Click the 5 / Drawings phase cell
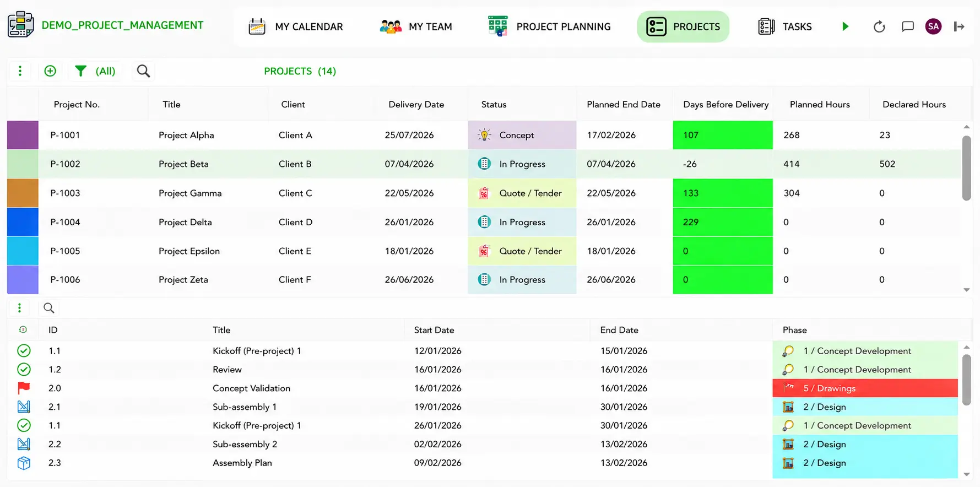Image resolution: width=980 pixels, height=487 pixels. [865, 388]
